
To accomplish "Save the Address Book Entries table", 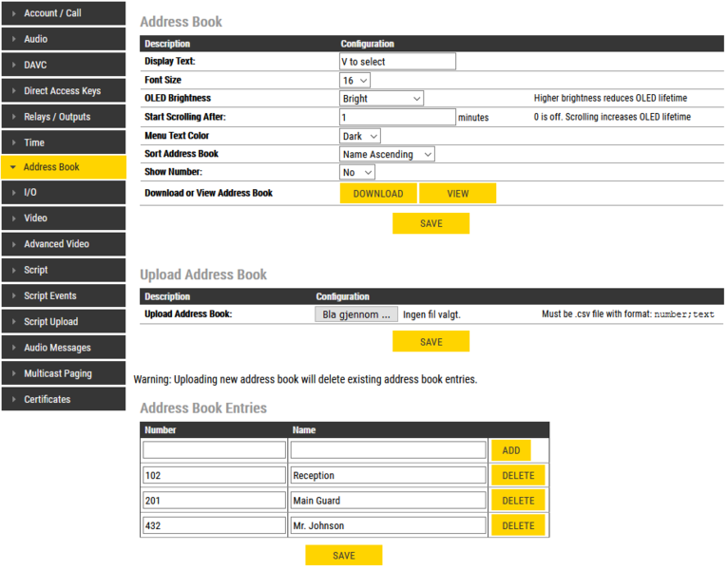I will [344, 555].
